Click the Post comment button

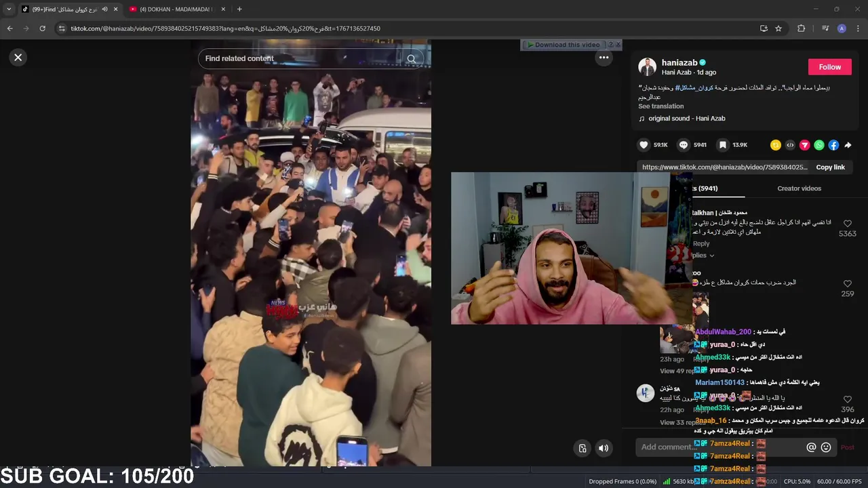[848, 447]
